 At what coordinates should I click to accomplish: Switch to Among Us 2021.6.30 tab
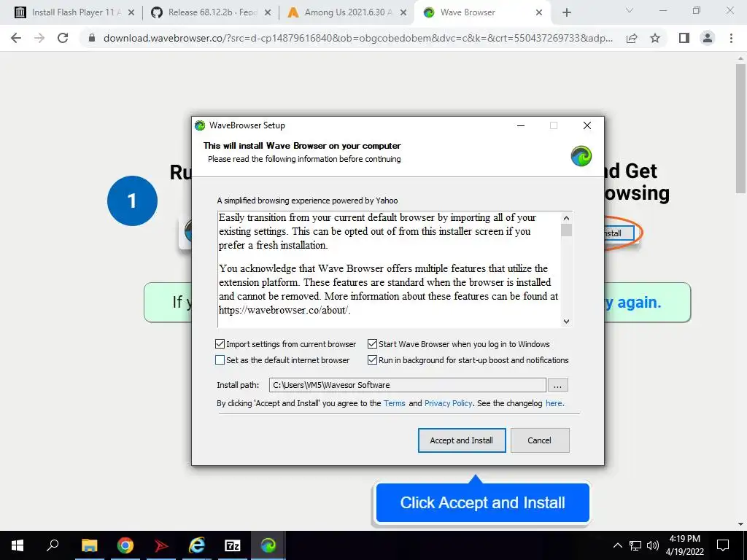pyautogui.click(x=347, y=13)
